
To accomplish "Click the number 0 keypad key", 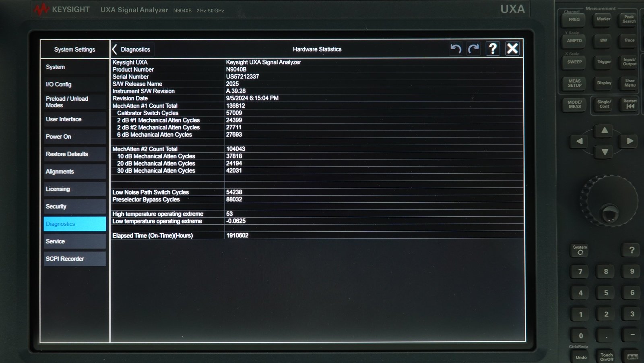I will tap(580, 336).
